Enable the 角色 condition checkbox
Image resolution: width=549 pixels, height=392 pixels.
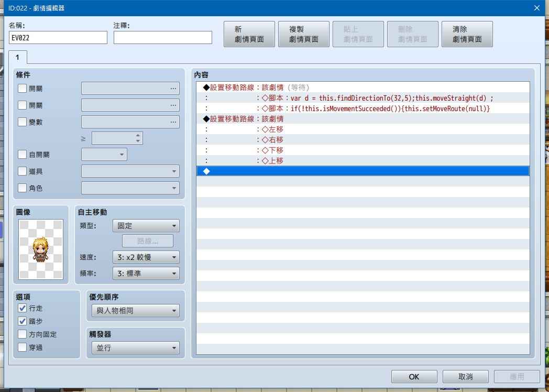pyautogui.click(x=22, y=188)
